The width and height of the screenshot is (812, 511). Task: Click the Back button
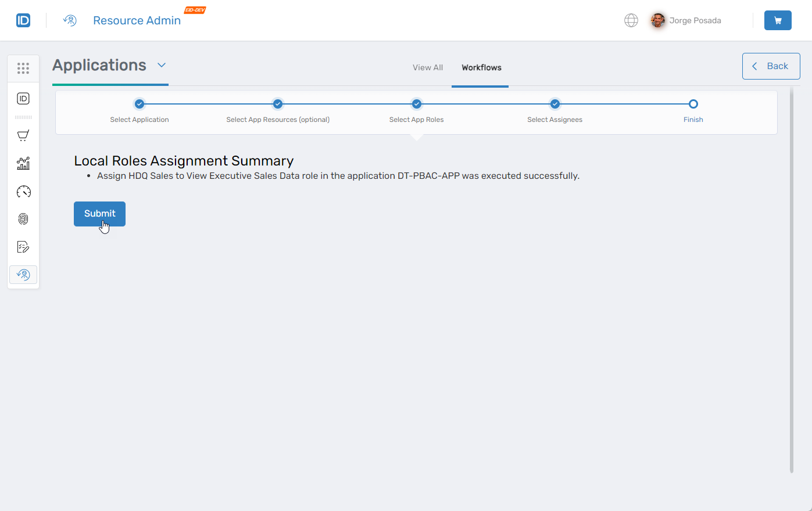point(771,66)
